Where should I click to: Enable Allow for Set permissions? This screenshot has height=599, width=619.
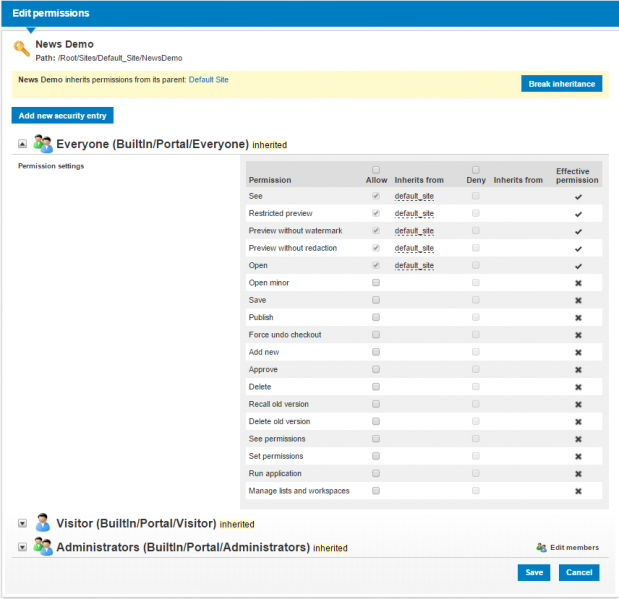tap(376, 456)
